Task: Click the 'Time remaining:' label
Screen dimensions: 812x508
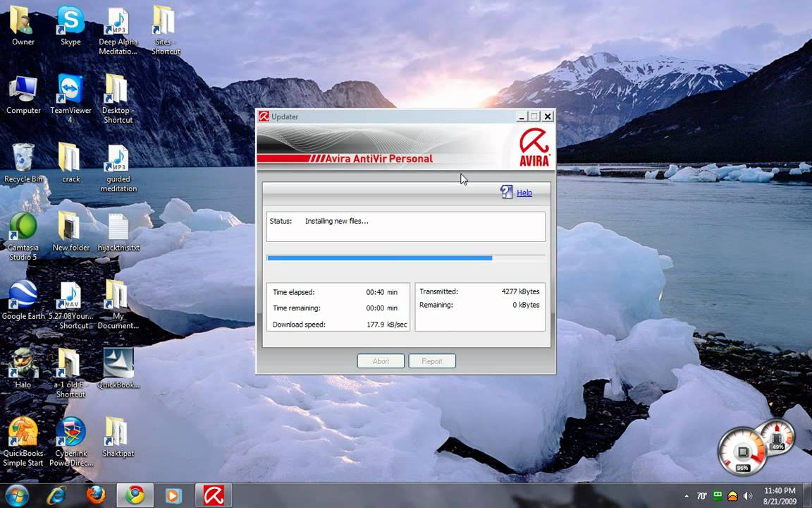Action: point(297,308)
